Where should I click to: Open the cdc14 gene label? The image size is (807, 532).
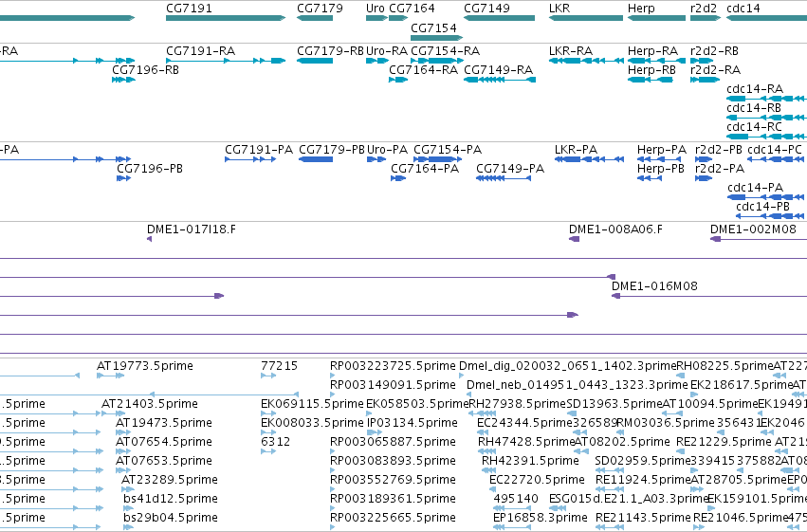[743, 9]
